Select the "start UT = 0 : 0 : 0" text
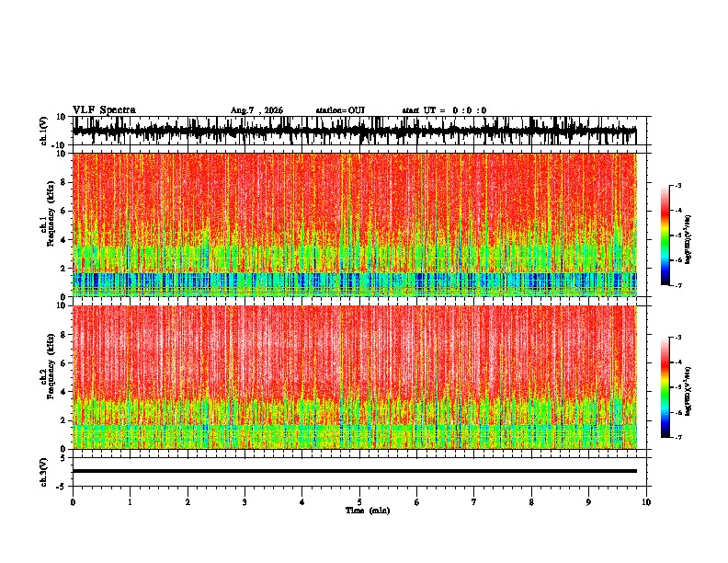728x563 pixels. pyautogui.click(x=444, y=110)
